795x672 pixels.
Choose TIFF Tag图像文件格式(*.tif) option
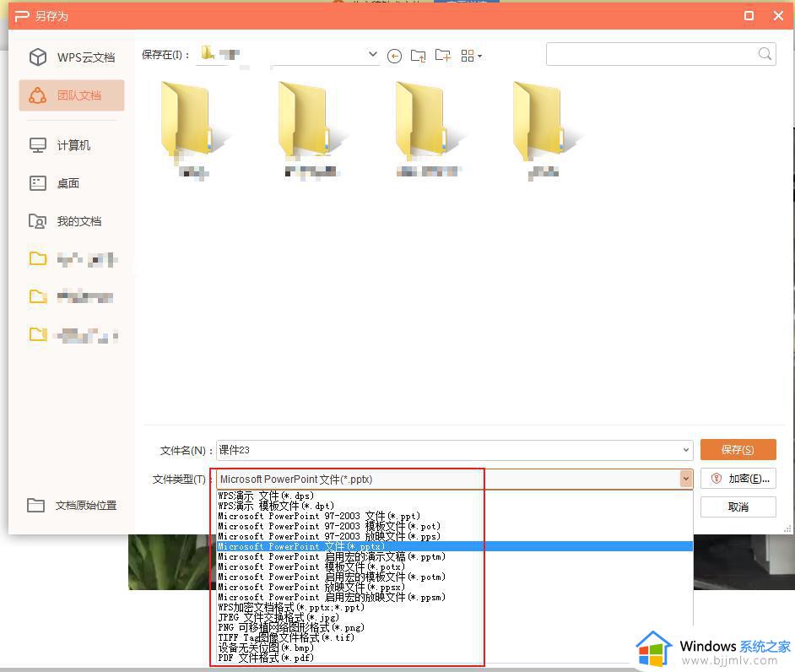(x=455, y=637)
